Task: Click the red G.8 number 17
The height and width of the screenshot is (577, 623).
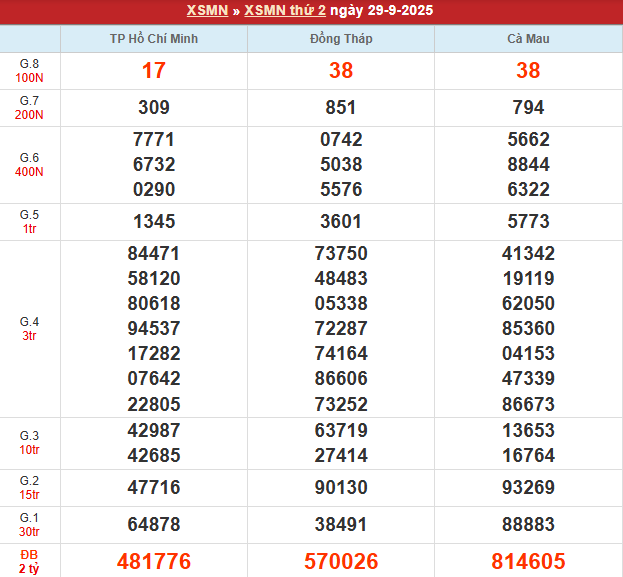Action: click(154, 71)
